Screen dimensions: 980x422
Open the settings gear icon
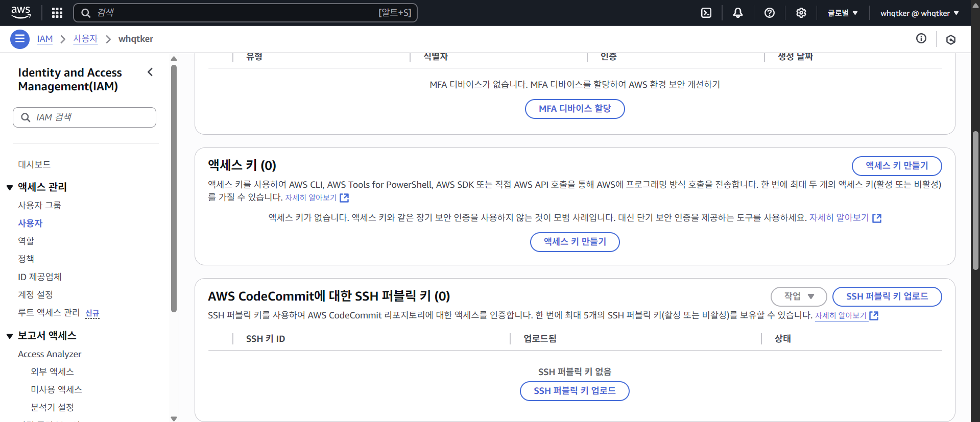coord(801,13)
